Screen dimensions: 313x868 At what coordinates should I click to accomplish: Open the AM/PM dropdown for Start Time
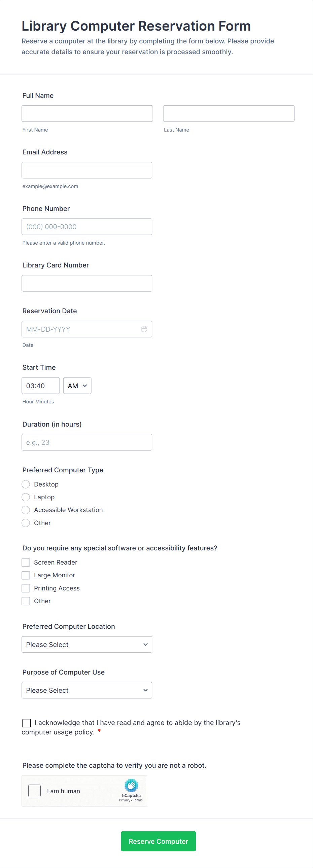click(x=77, y=386)
